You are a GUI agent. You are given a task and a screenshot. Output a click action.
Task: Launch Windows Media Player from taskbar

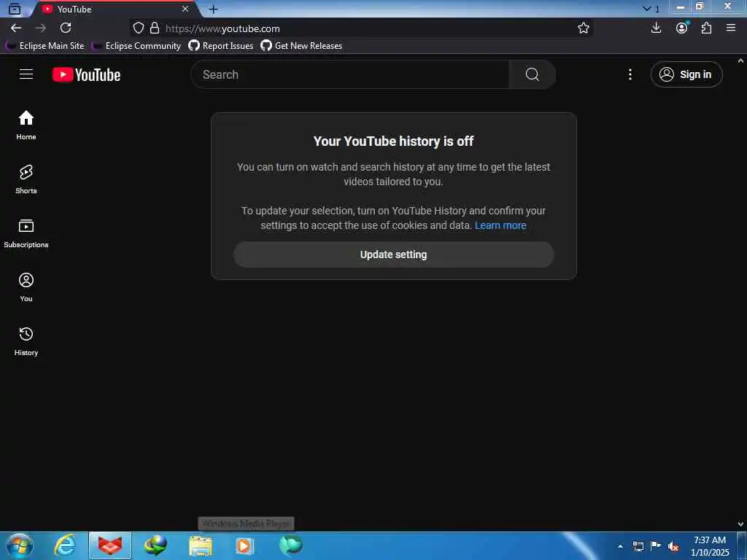[245, 545]
